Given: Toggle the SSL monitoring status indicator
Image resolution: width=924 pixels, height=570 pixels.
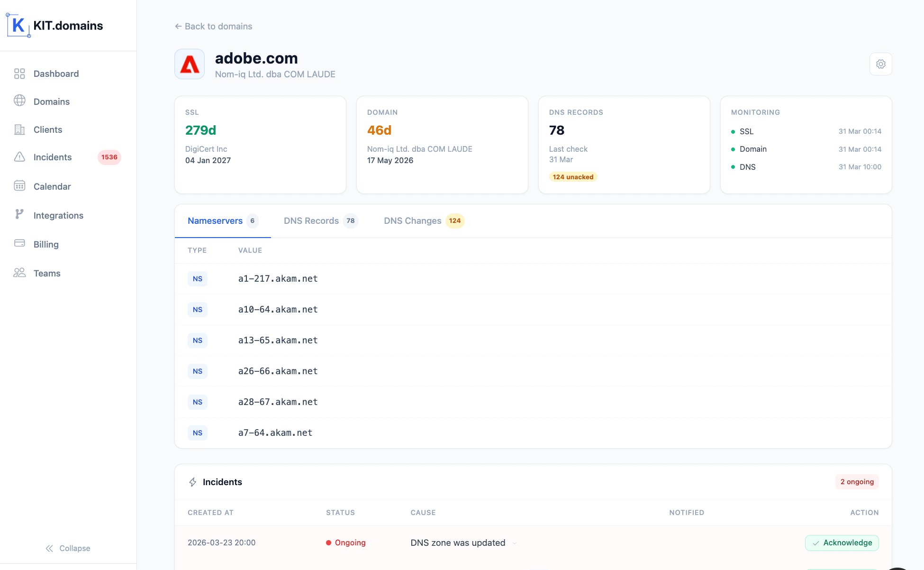Looking at the screenshot, I should point(734,131).
